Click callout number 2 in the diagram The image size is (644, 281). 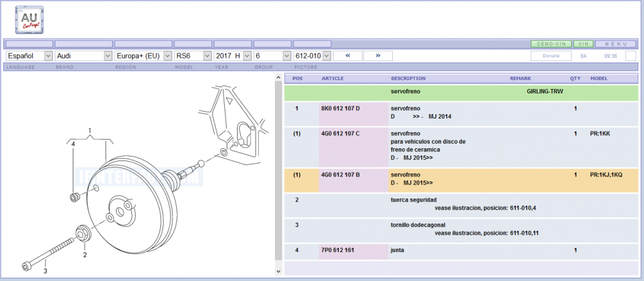click(85, 255)
